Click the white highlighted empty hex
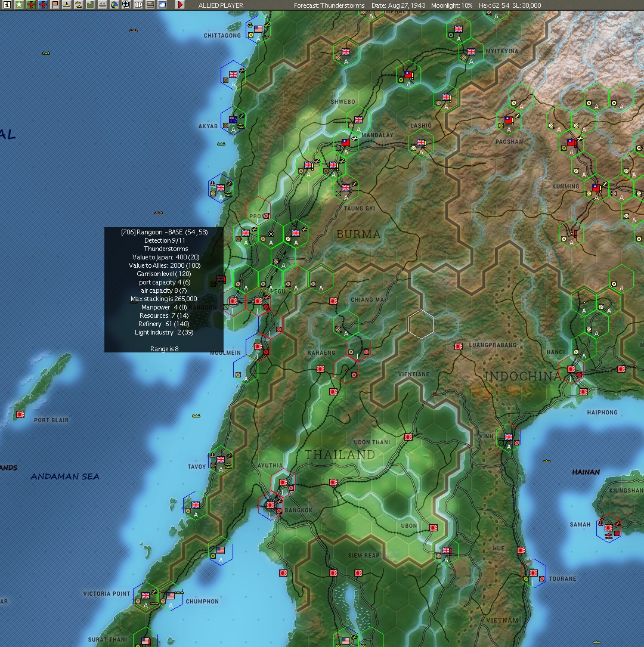The image size is (644, 647). coord(421,324)
